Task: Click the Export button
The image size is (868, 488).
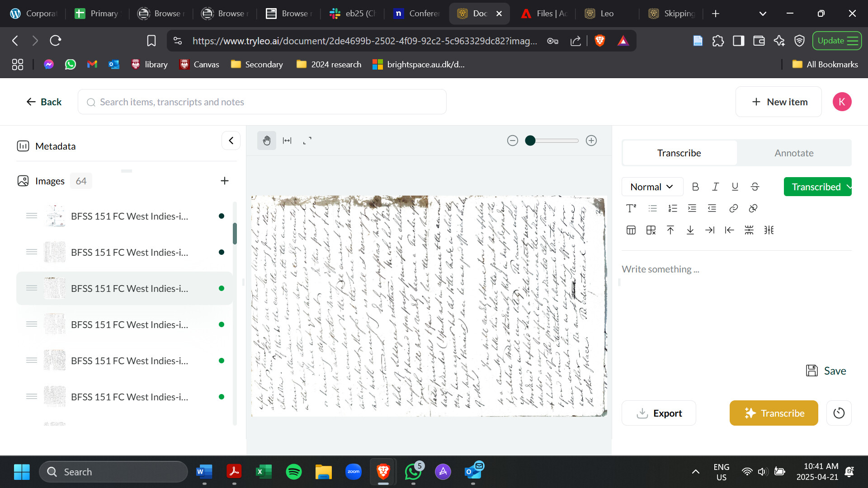Action: [659, 413]
